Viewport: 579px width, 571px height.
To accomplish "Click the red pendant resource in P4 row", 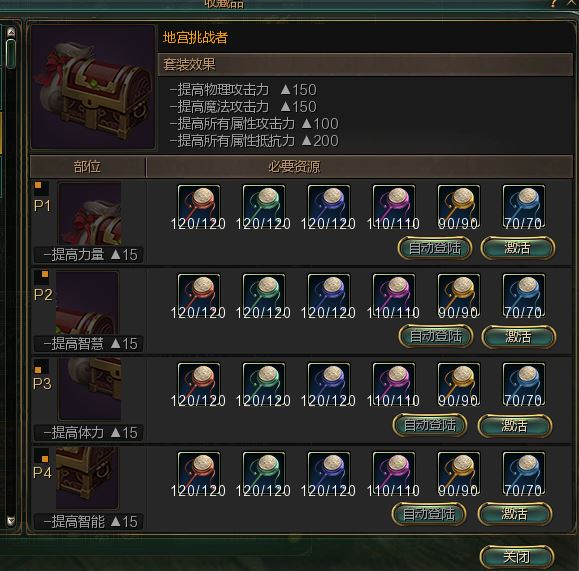I will [199, 474].
